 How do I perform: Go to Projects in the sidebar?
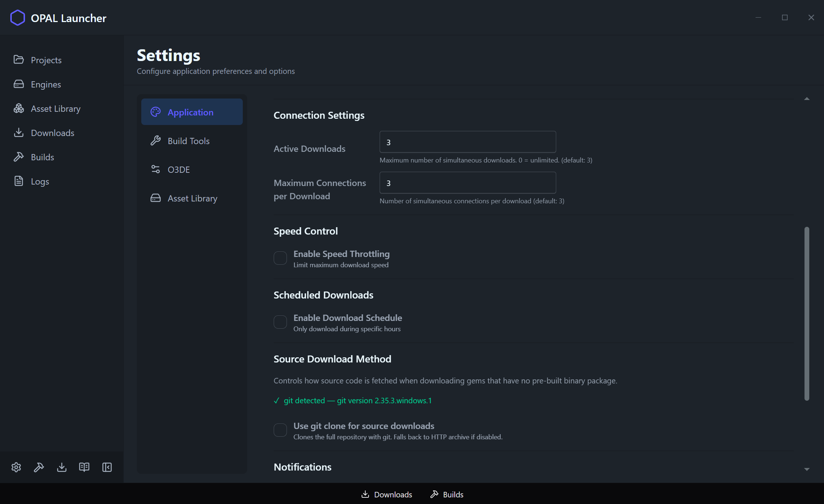click(x=61, y=60)
